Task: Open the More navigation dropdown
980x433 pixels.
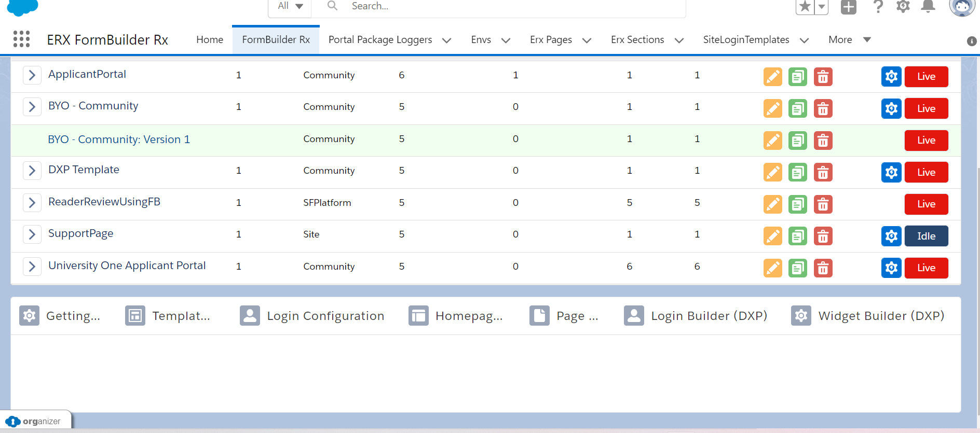Action: coord(849,40)
